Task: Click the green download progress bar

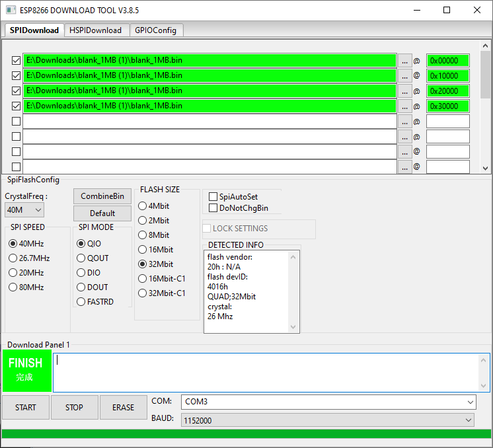Action: [246, 434]
